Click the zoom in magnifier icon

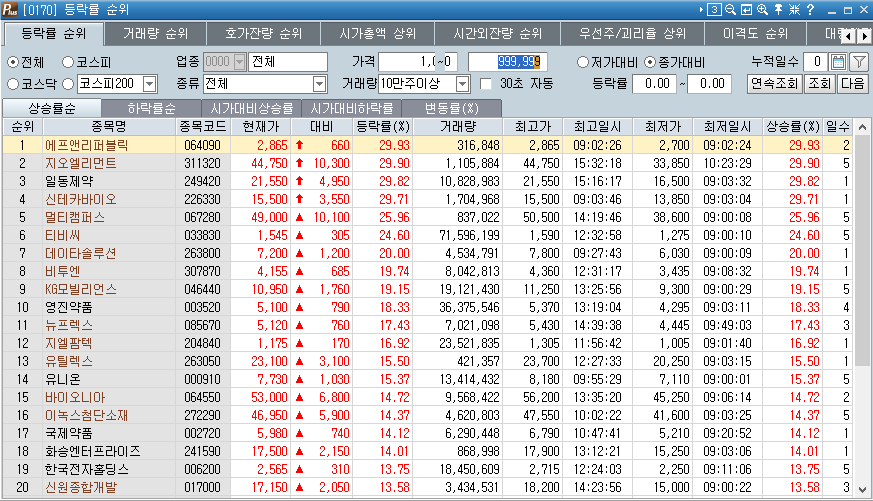pyautogui.click(x=762, y=9)
